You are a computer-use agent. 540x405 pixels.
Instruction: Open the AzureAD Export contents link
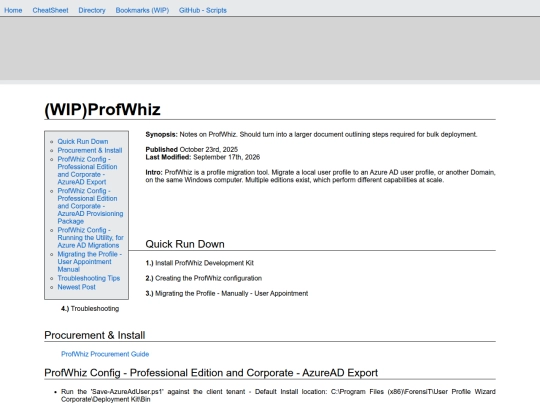coord(87,170)
